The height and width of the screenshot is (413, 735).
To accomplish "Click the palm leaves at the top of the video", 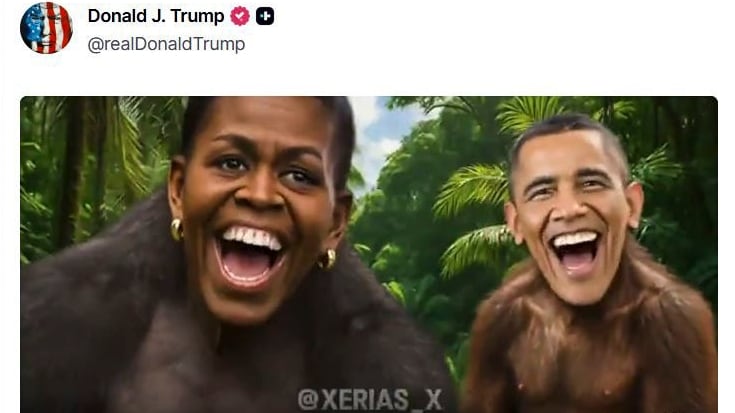I will [x=530, y=113].
